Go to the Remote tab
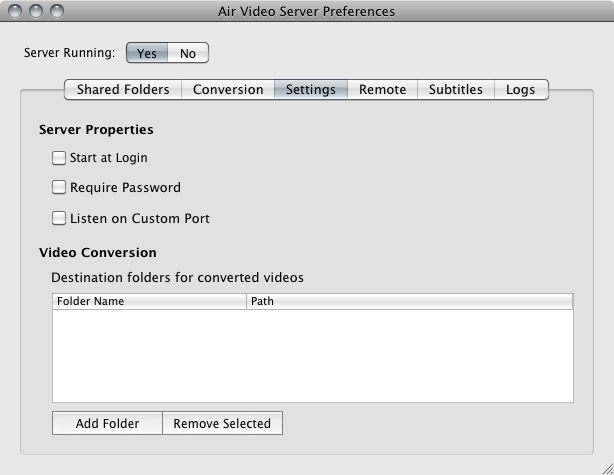Screen dimensions: 614x475 tap(383, 90)
